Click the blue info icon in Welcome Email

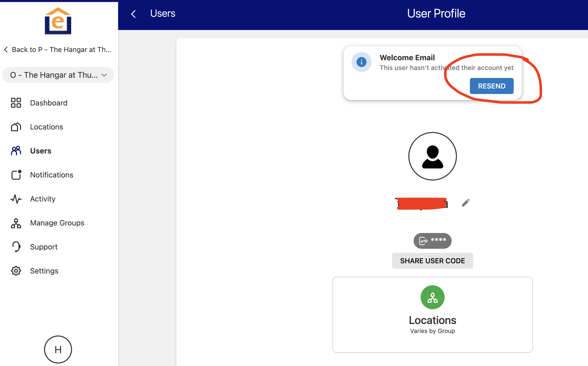point(361,62)
